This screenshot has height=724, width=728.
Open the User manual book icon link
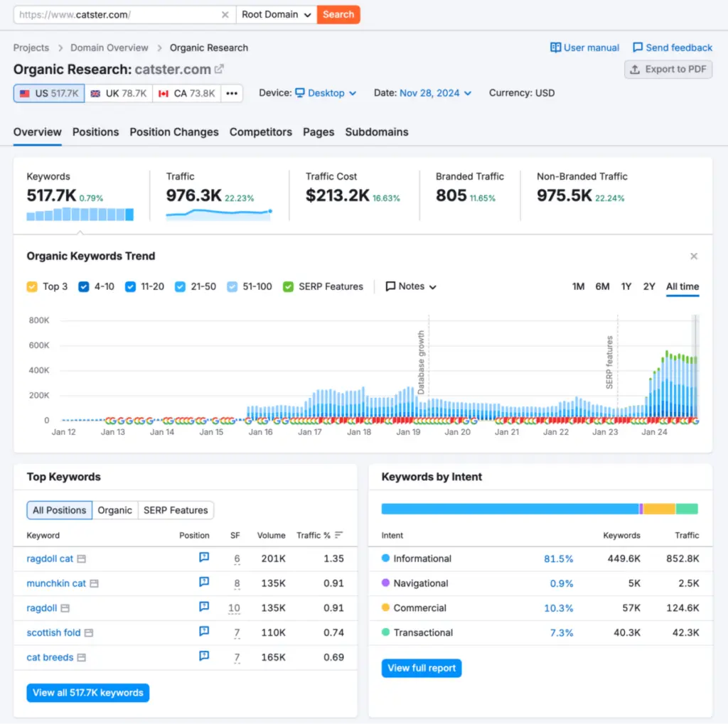556,48
